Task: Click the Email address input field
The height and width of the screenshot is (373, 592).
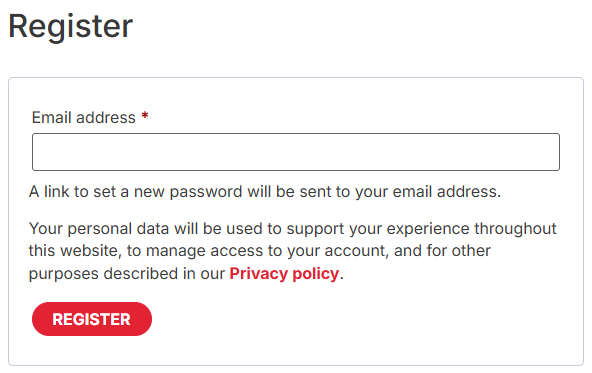Action: 296,152
